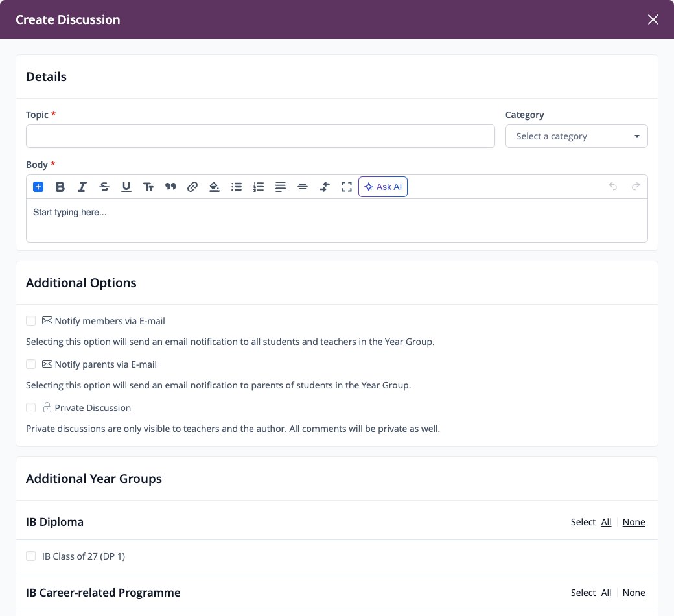Select All for IB Diploma

point(606,522)
